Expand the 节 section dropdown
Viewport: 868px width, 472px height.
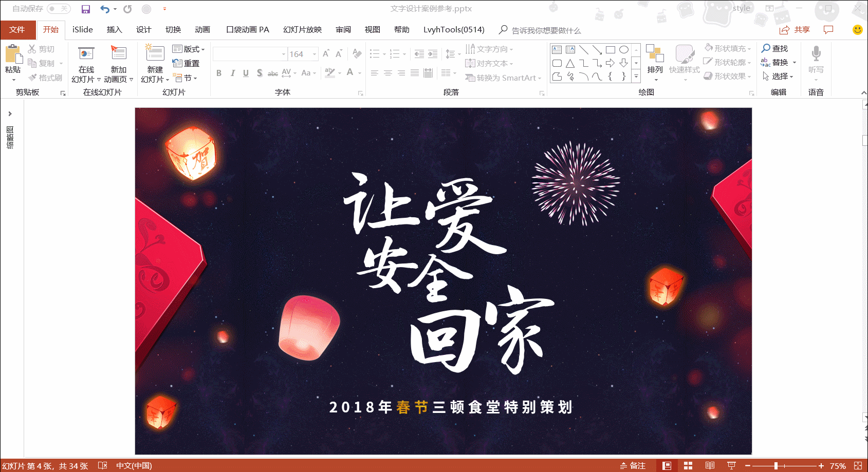click(x=186, y=78)
